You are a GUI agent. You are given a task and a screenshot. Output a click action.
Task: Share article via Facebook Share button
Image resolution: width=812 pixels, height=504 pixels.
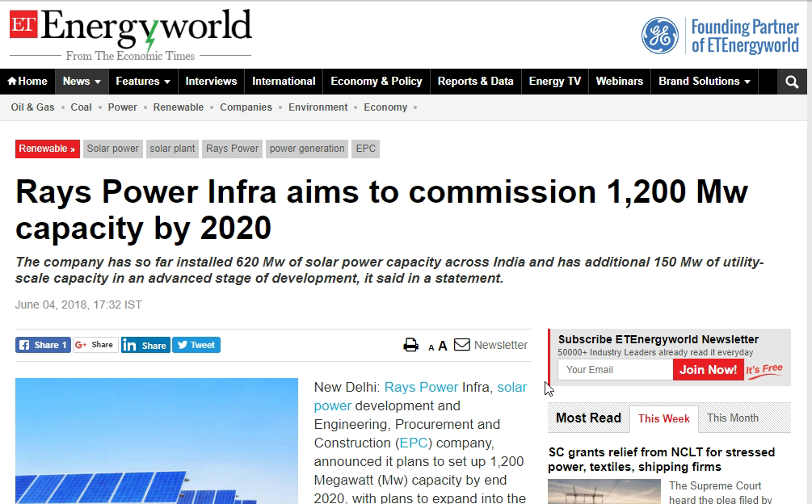(43, 345)
